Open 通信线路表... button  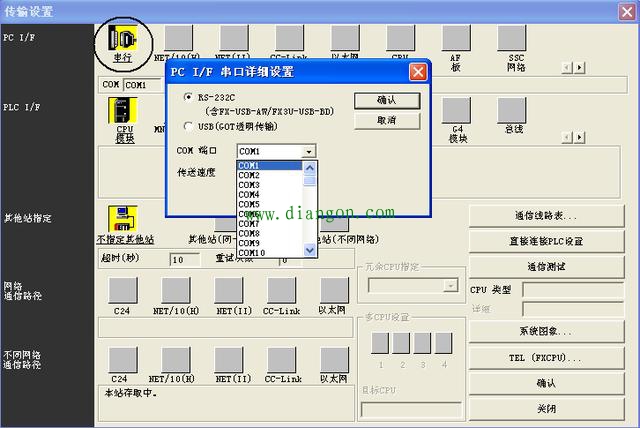(547, 216)
